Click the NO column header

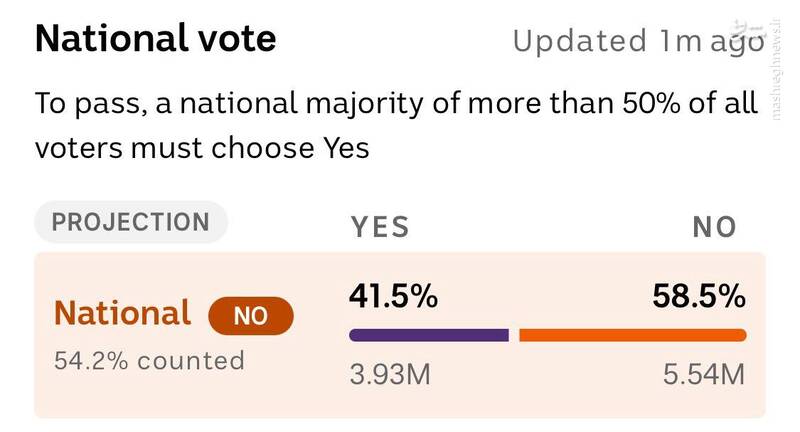[714, 227]
